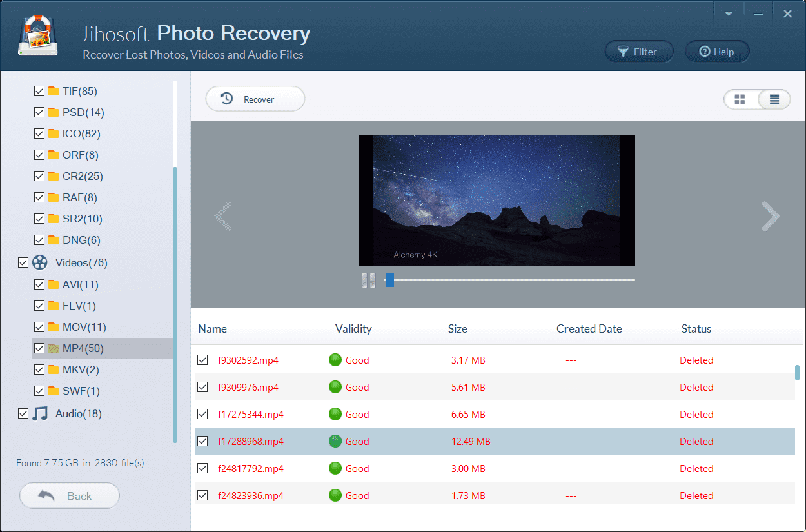Switch to list view
This screenshot has height=532, width=806.
point(774,99)
